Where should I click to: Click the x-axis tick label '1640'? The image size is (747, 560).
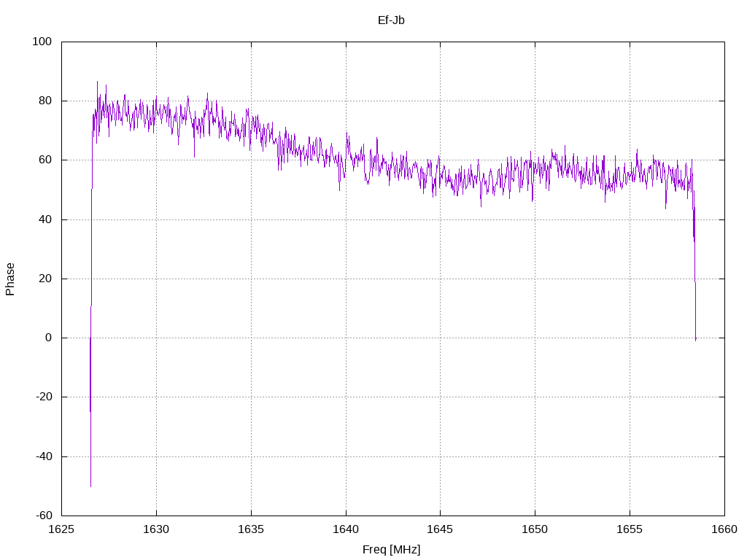coord(346,529)
